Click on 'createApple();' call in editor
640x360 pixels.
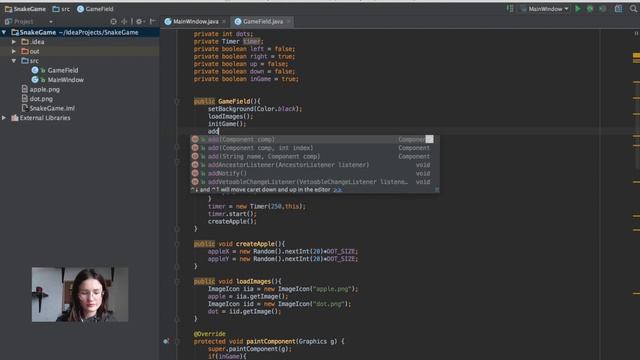click(x=232, y=222)
